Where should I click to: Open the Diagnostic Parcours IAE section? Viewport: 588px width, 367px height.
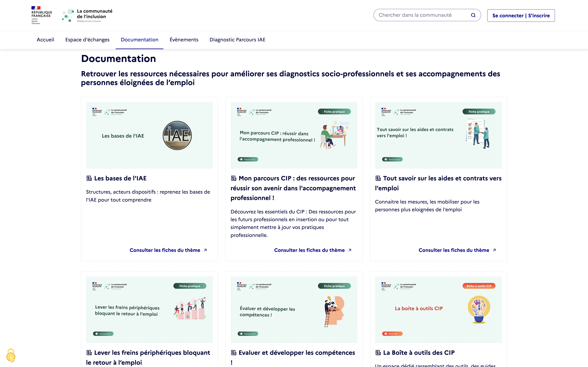point(237,40)
